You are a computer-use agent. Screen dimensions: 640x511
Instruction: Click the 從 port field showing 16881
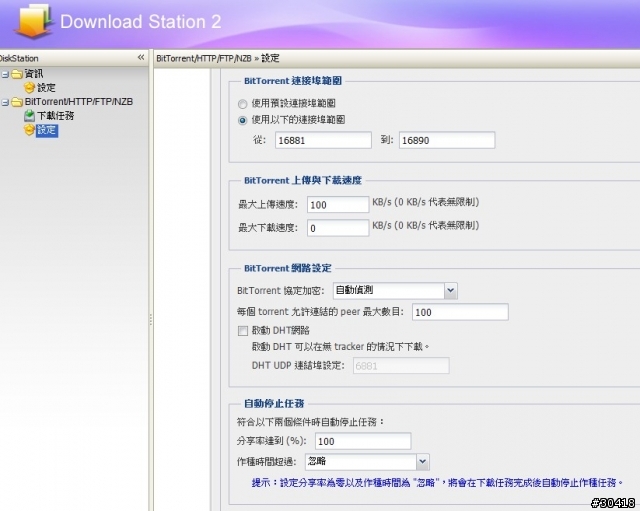click(x=323, y=140)
